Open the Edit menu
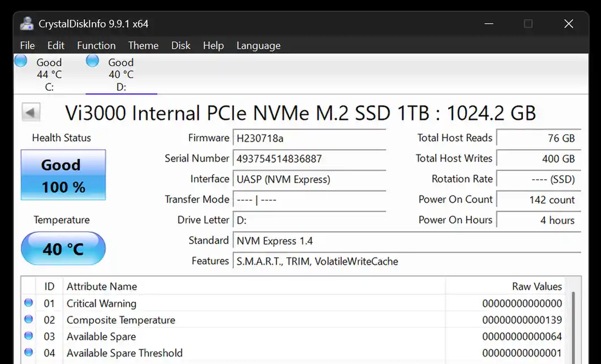This screenshot has width=601, height=364. [x=56, y=46]
